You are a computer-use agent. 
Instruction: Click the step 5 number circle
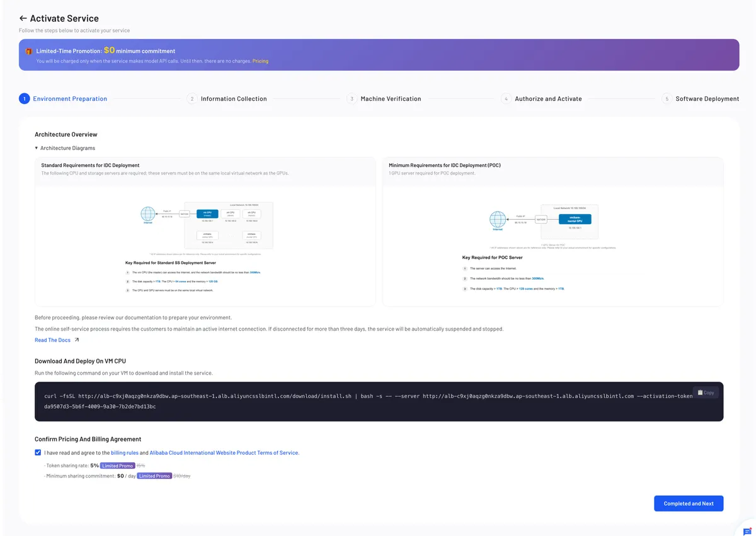(667, 99)
